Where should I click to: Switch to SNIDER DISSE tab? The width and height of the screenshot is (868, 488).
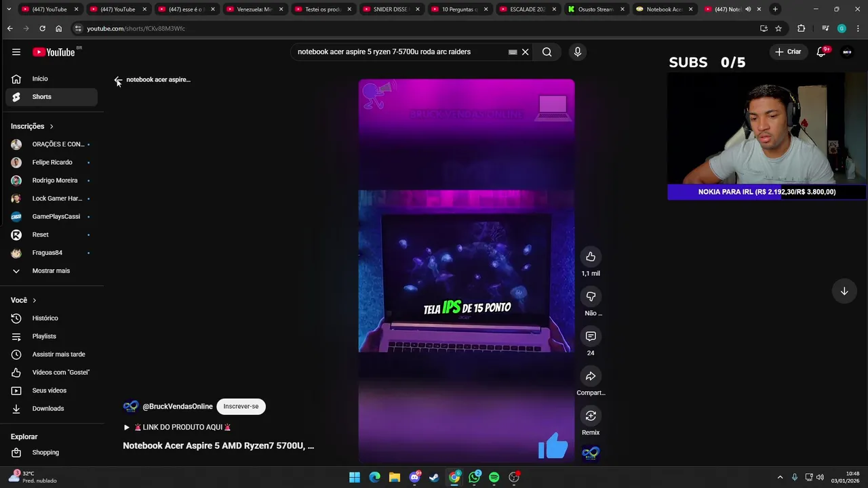click(391, 9)
